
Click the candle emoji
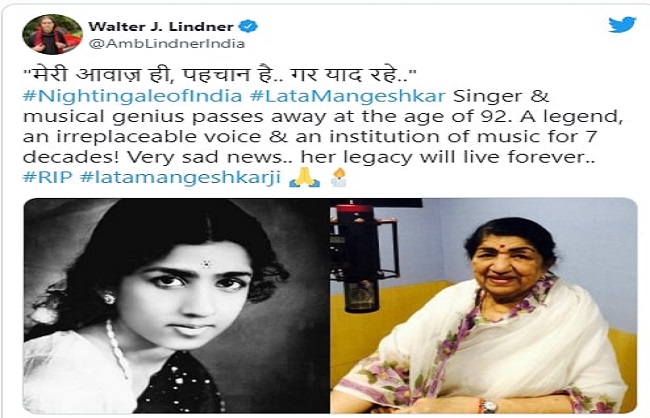338,177
